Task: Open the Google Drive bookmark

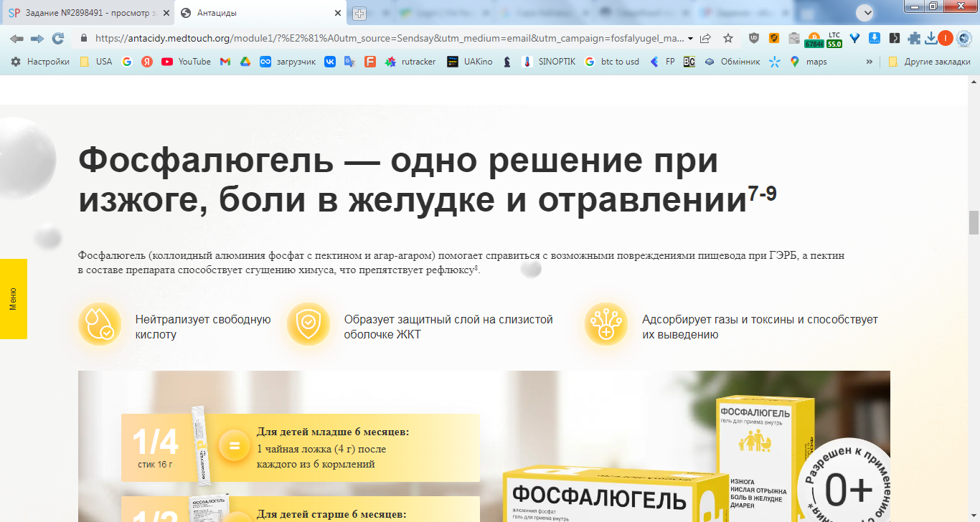Action: [x=245, y=62]
